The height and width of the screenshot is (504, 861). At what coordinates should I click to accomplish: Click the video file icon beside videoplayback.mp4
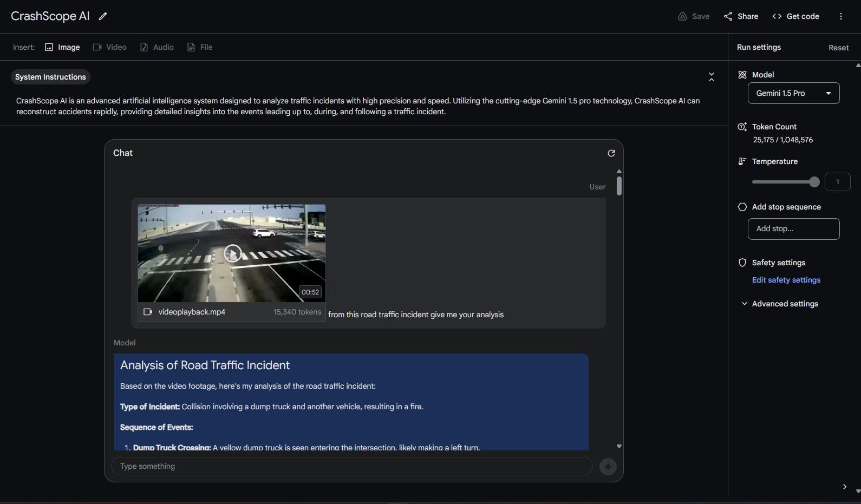[147, 312]
